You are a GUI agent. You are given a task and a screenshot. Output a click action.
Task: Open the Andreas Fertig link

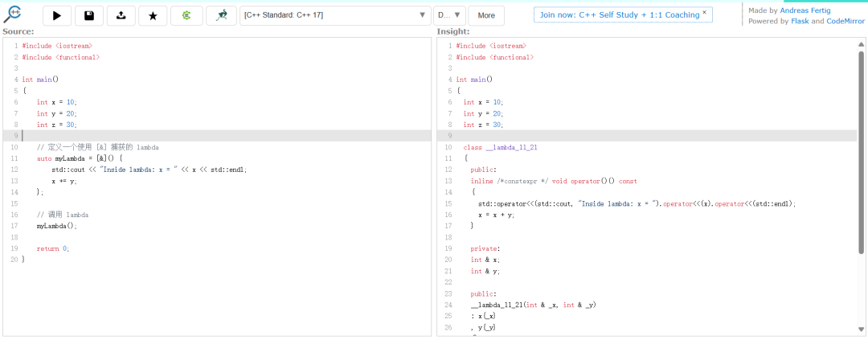(805, 10)
